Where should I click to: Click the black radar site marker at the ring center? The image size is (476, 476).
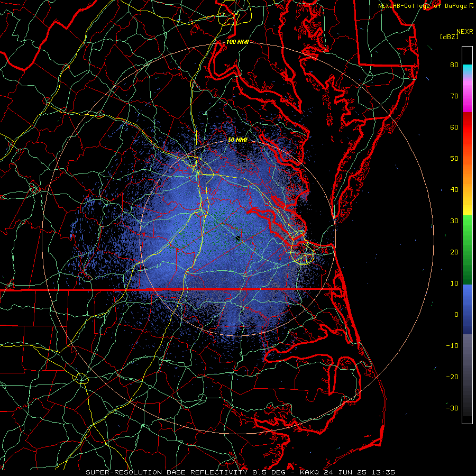[238, 238]
